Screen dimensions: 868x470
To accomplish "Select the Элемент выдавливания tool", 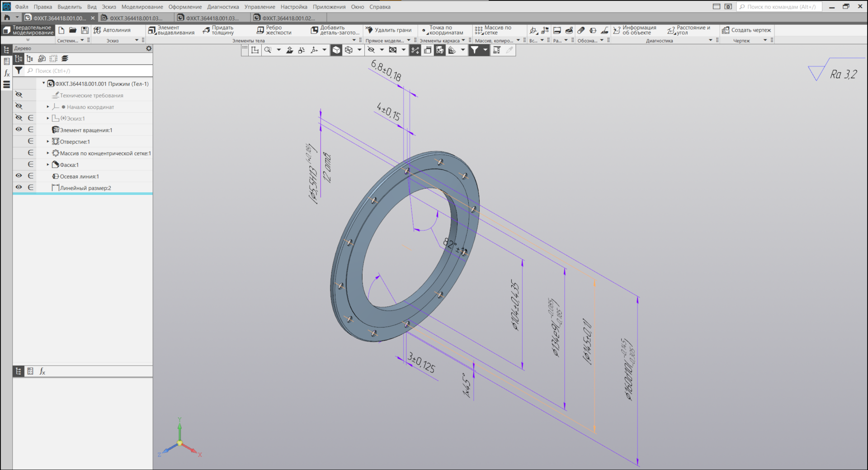I will click(171, 30).
